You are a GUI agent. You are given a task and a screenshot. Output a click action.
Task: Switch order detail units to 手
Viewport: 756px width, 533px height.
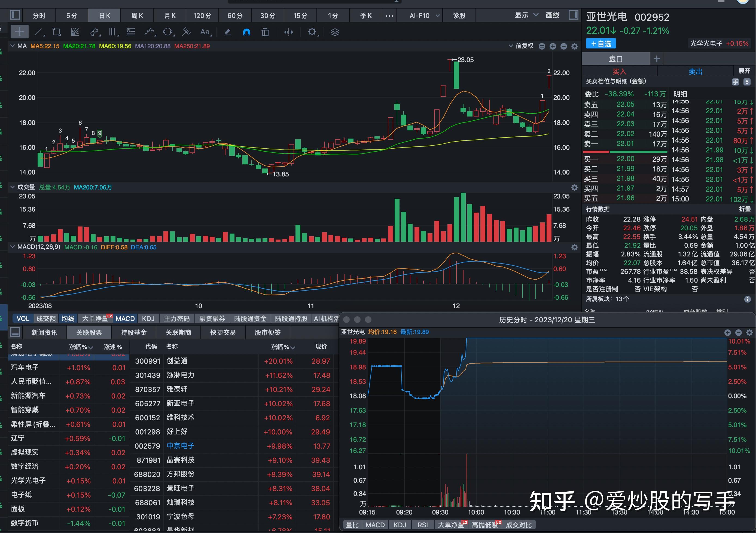pyautogui.click(x=736, y=82)
